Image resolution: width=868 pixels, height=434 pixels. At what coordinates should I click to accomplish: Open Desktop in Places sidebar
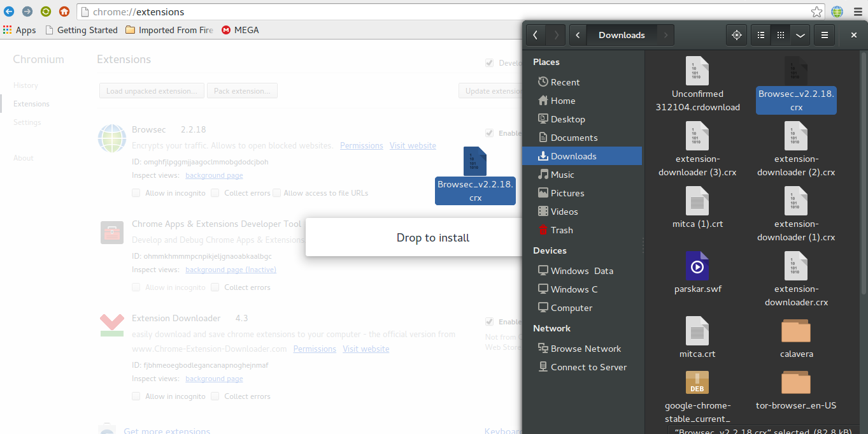pyautogui.click(x=582, y=119)
